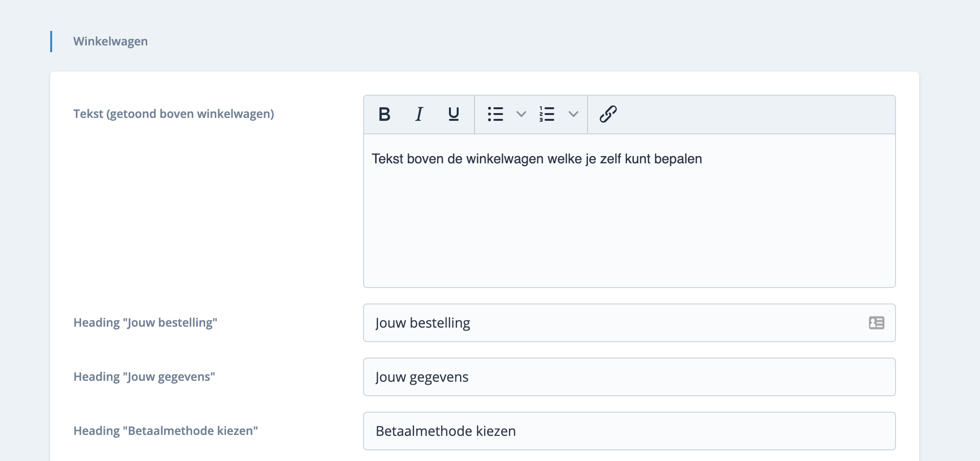
Task: Click the Winkelwagen section heading
Action: pos(111,42)
